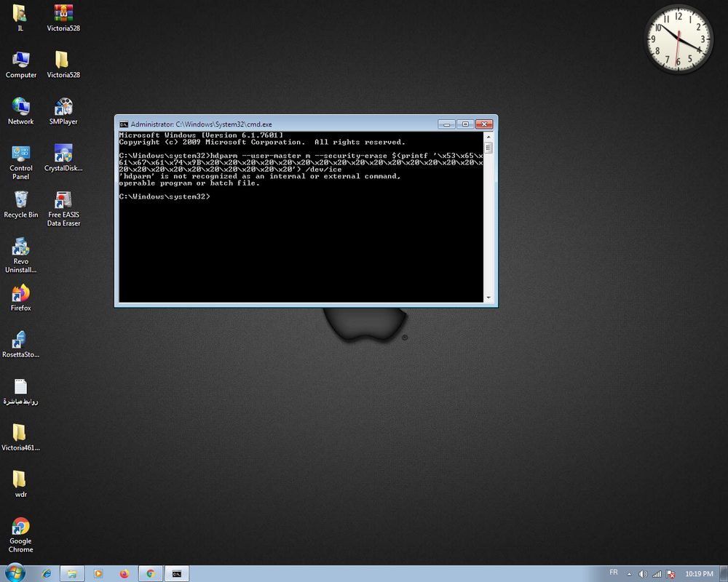
Task: Open the volume speaker tray icon
Action: [x=643, y=574]
